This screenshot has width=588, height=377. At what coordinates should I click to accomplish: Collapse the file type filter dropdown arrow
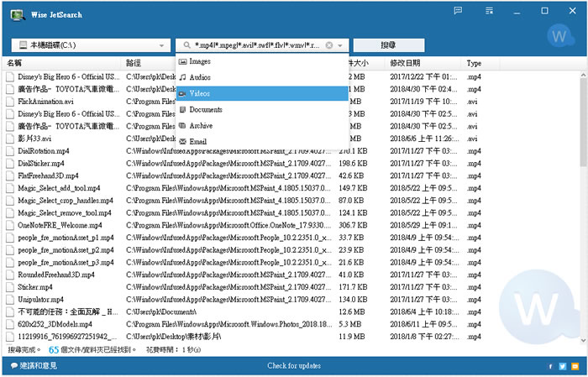tap(342, 45)
